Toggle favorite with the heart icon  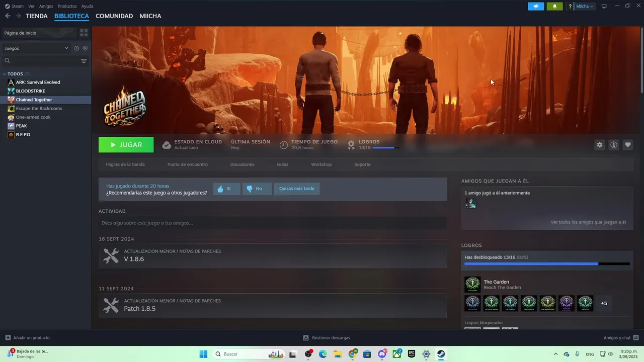tap(627, 145)
